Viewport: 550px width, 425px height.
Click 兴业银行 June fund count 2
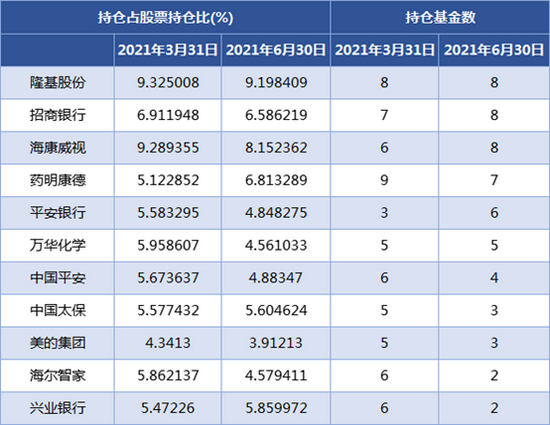pos(494,408)
